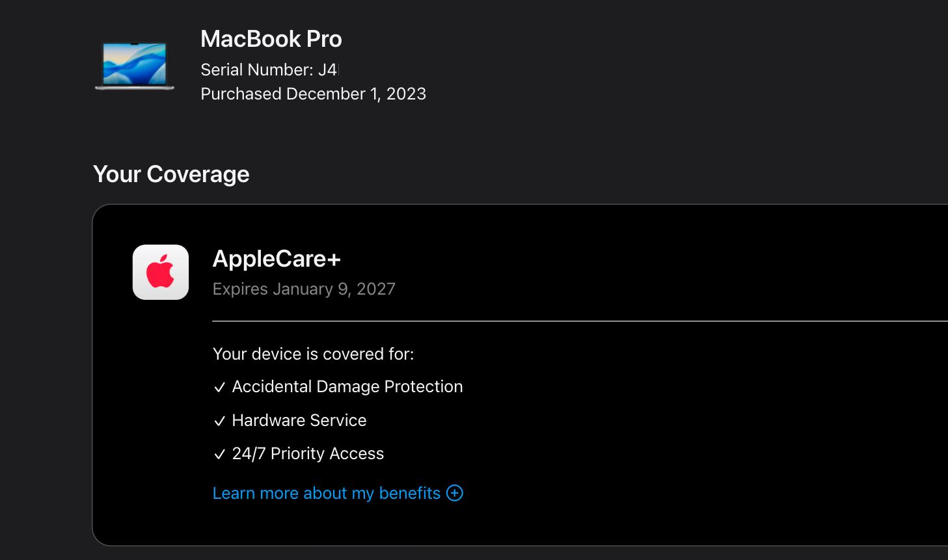948x560 pixels.
Task: Select the date December 1, 2023
Action: (356, 94)
